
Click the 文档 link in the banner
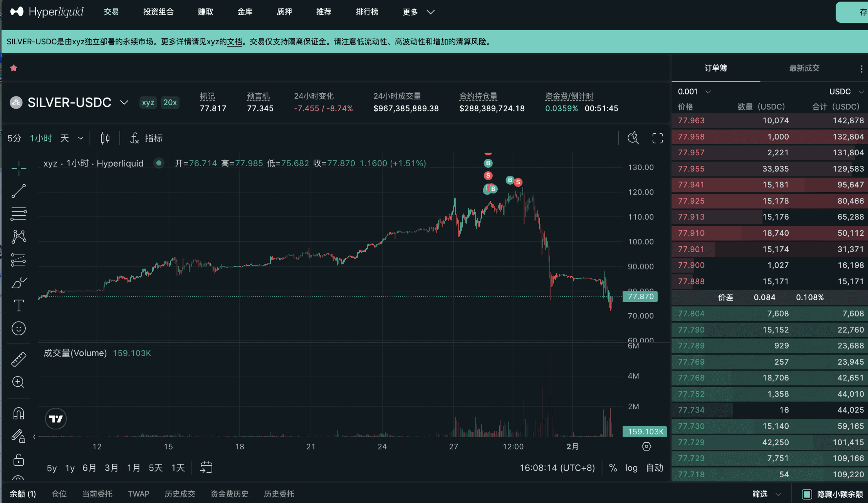tap(234, 42)
